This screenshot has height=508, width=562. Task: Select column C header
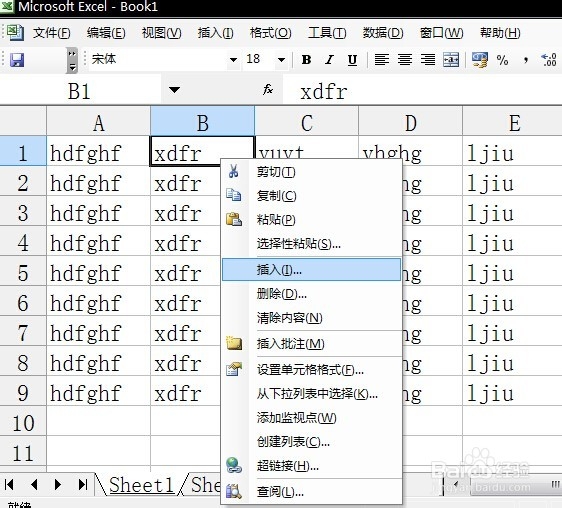306,122
